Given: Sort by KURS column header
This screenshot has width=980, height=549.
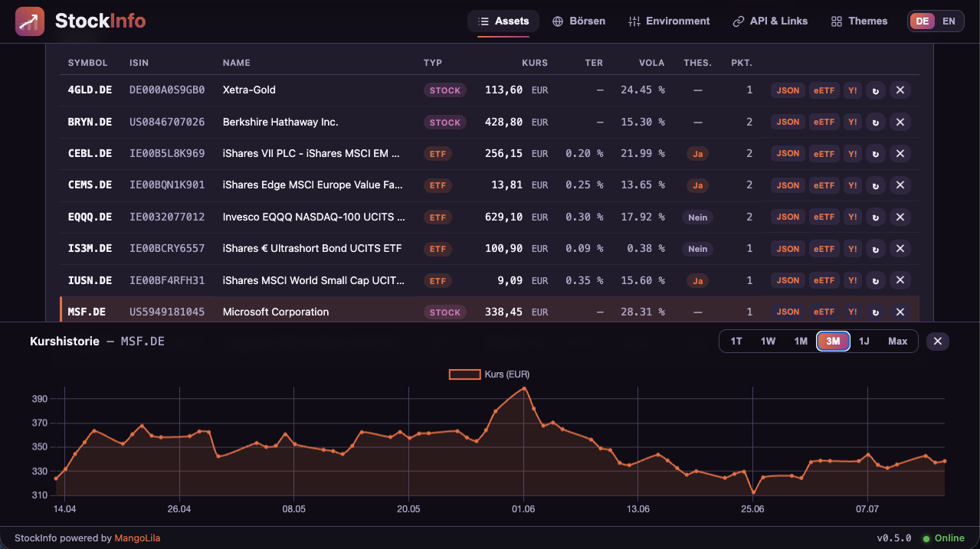Looking at the screenshot, I should [535, 63].
